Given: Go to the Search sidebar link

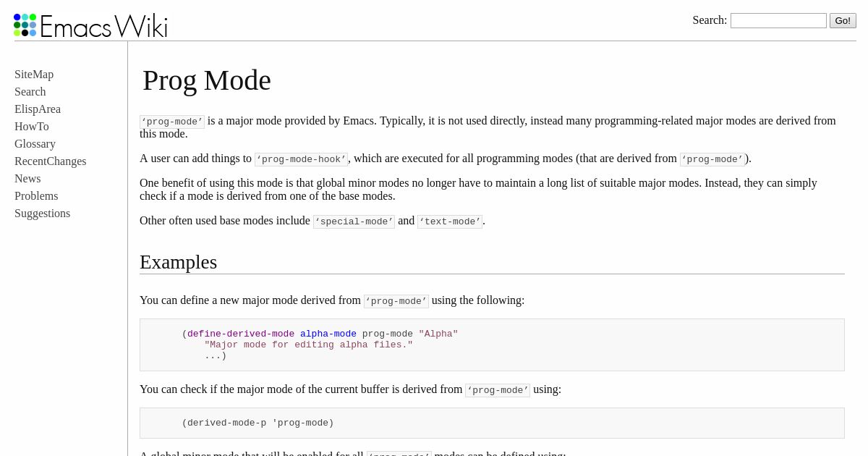Looking at the screenshot, I should 30,92.
